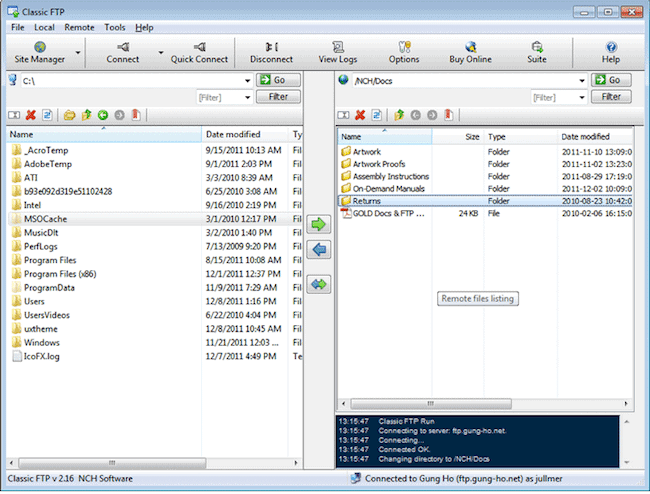Click the synchronize both-arrows button
The height and width of the screenshot is (494, 650).
(x=318, y=284)
